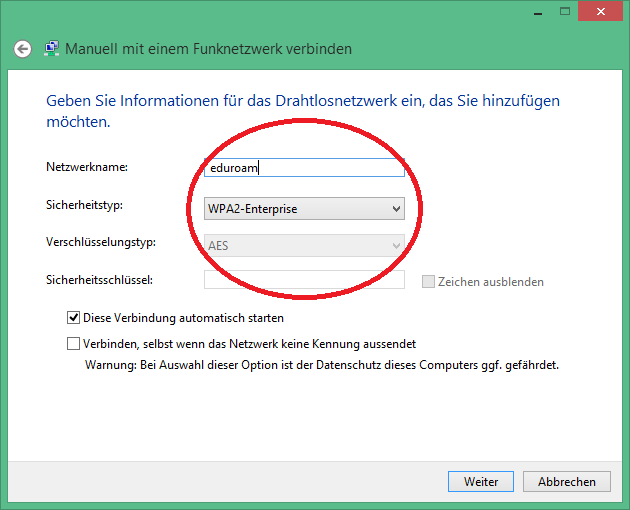Image resolution: width=630 pixels, height=510 pixels.
Task: Enable Verbinden, selbst wenn keine Kennung aussendet
Action: [73, 344]
